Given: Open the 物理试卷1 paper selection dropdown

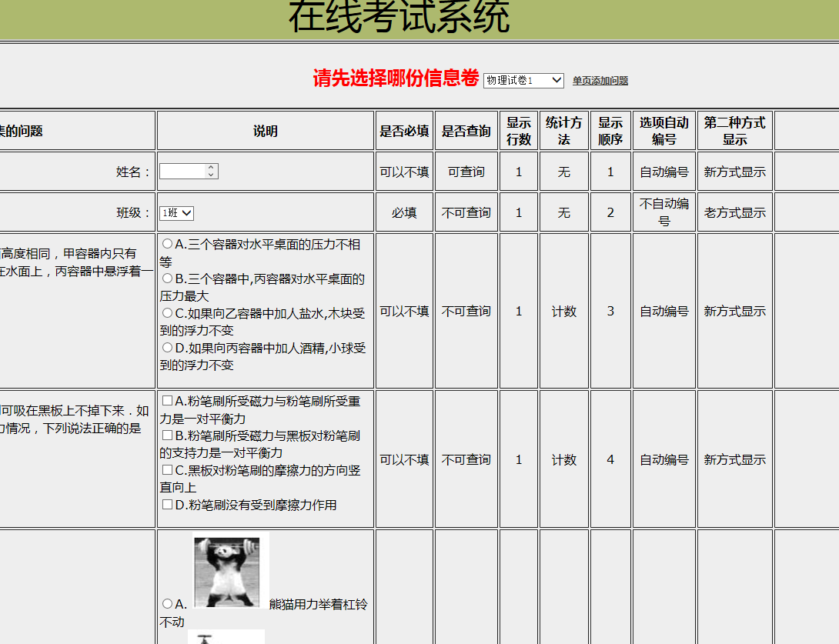Looking at the screenshot, I should 523,80.
